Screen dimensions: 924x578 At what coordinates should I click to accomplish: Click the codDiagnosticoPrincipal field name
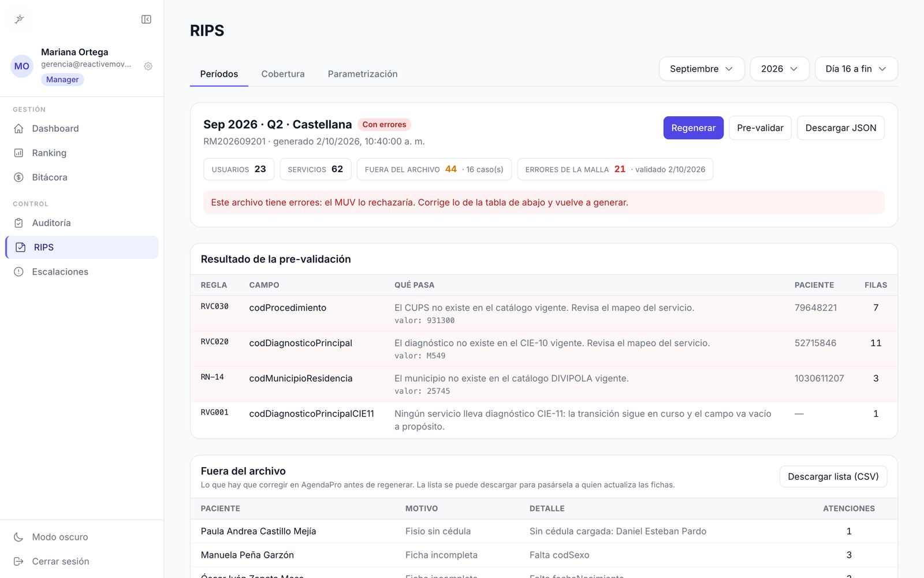(x=301, y=343)
